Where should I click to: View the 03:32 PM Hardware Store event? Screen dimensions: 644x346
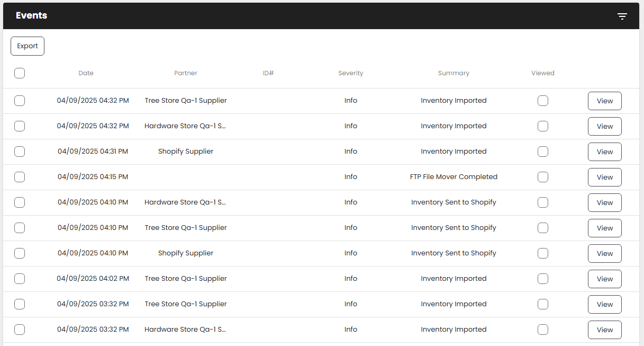(604, 330)
